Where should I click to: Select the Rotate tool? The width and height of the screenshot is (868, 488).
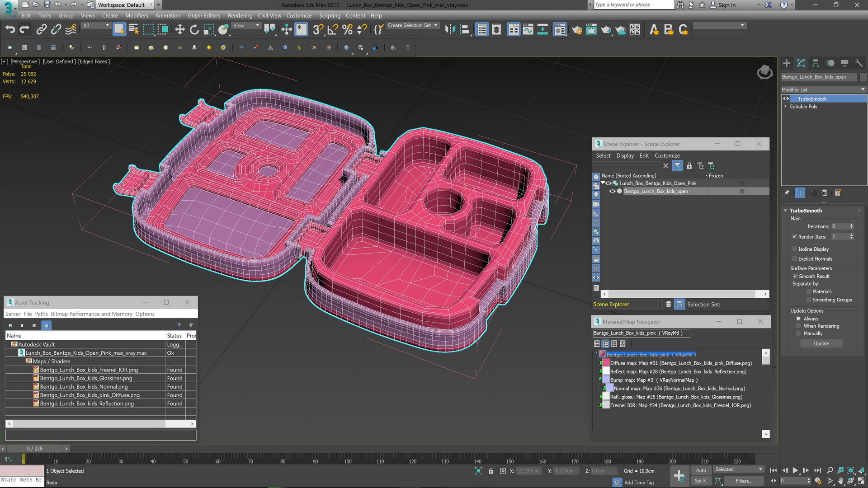point(194,30)
